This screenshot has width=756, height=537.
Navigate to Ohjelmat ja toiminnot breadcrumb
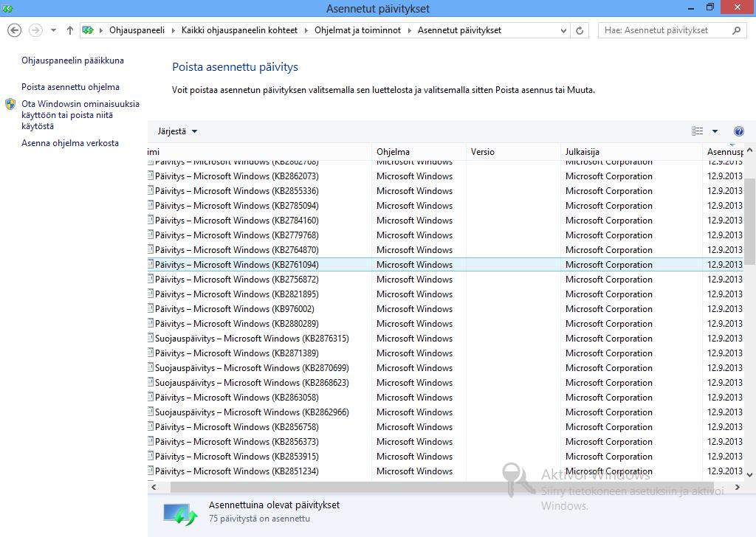[x=358, y=30]
